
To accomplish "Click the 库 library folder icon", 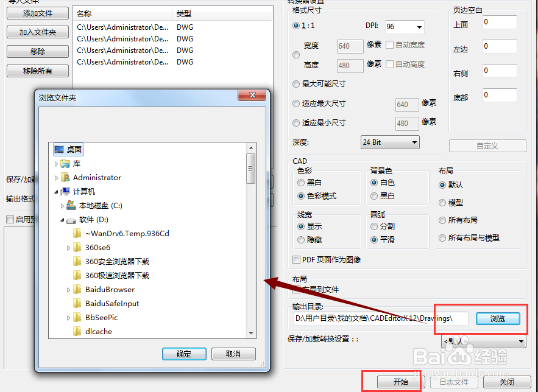I will pyautogui.click(x=65, y=164).
